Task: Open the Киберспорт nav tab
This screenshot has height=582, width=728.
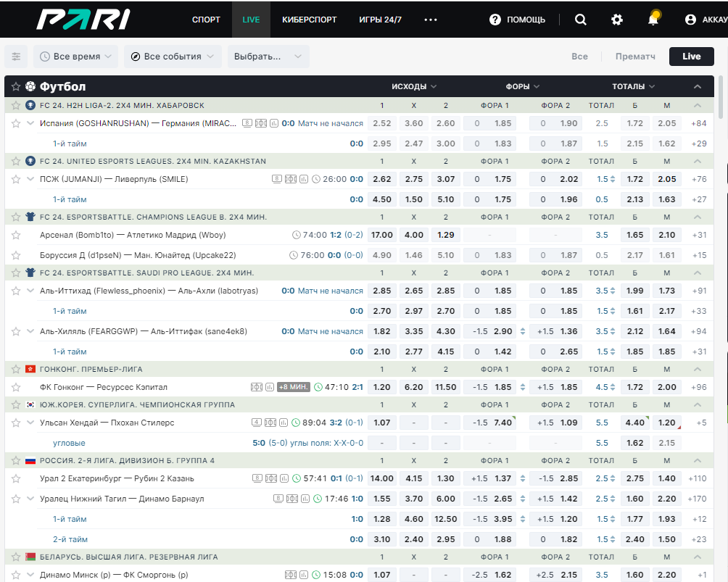Action: point(309,20)
